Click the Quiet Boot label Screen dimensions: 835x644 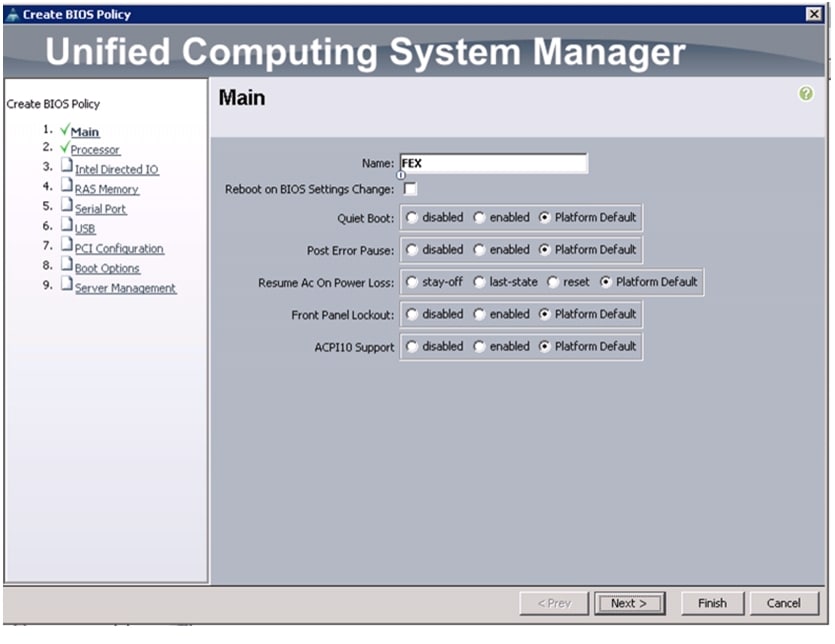(x=365, y=218)
